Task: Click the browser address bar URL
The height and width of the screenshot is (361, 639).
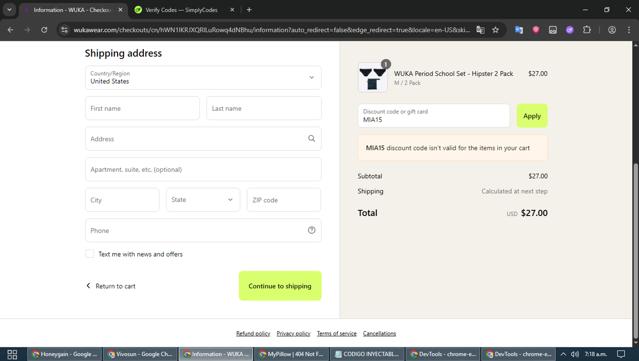Action: point(271,30)
